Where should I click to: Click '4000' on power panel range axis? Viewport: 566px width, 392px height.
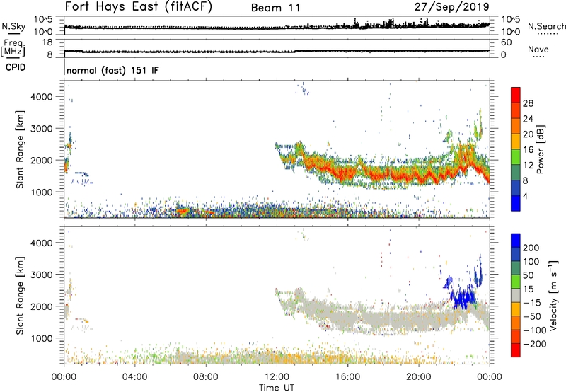(x=42, y=97)
